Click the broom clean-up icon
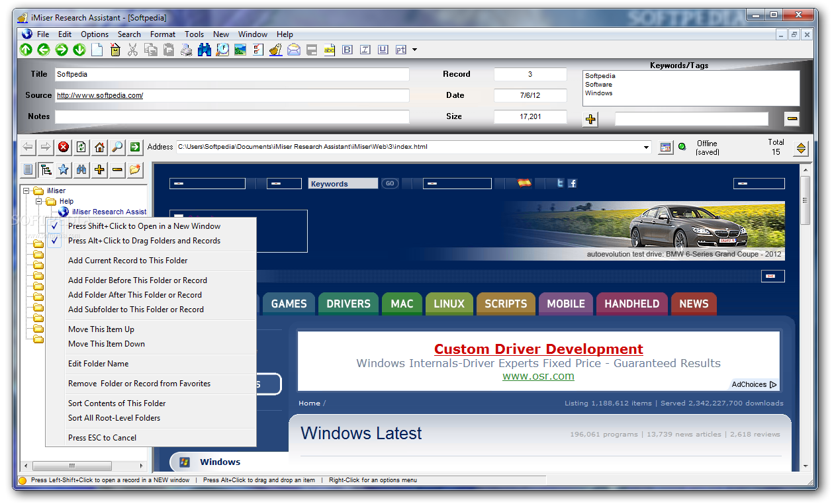 click(x=276, y=50)
